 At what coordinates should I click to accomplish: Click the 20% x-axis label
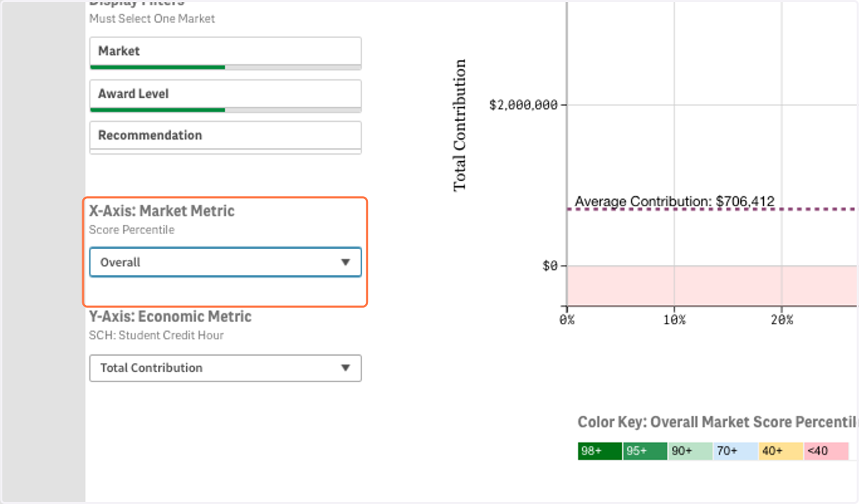click(x=782, y=320)
